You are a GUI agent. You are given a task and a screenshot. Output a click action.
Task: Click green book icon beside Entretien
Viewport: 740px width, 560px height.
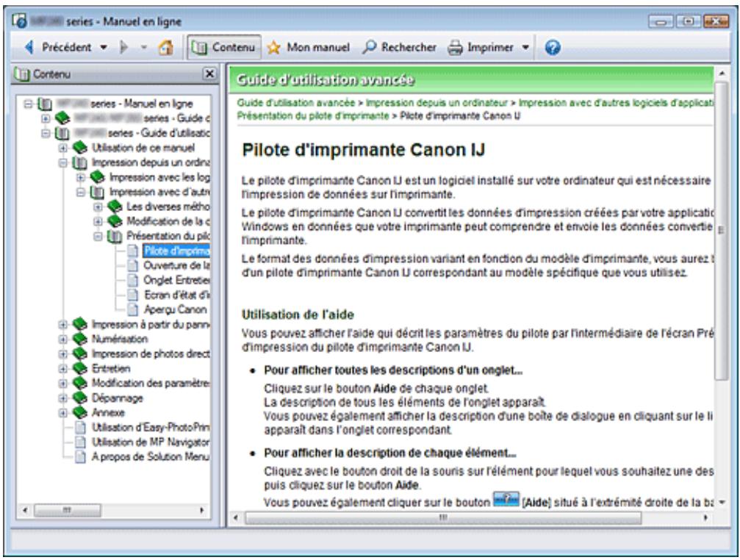pos(80,368)
